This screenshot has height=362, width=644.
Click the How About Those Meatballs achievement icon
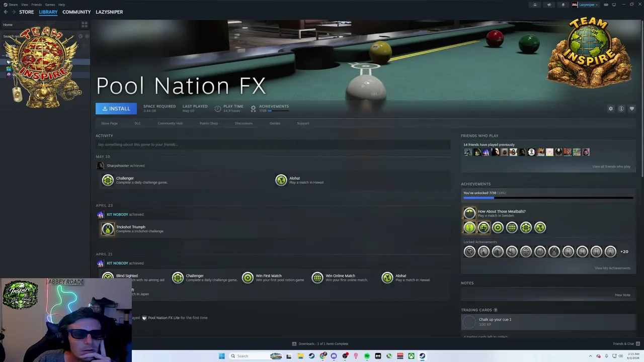point(469,213)
